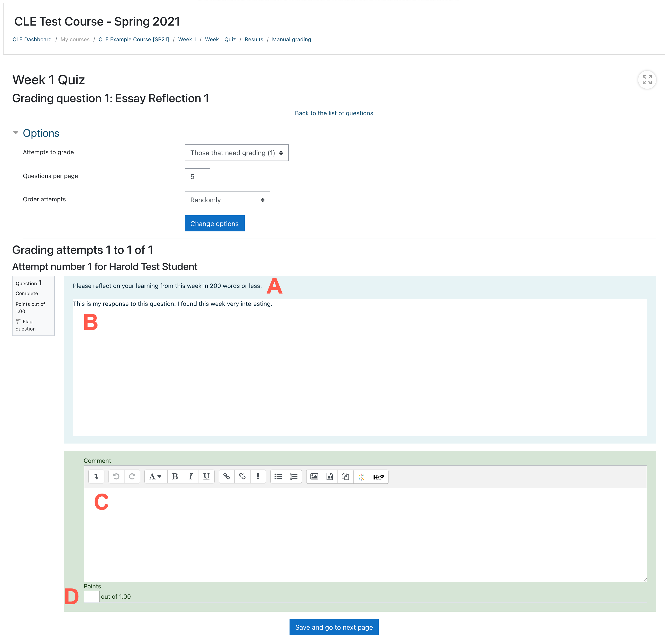Open Week 1 Quiz breadcrumb link

click(220, 39)
